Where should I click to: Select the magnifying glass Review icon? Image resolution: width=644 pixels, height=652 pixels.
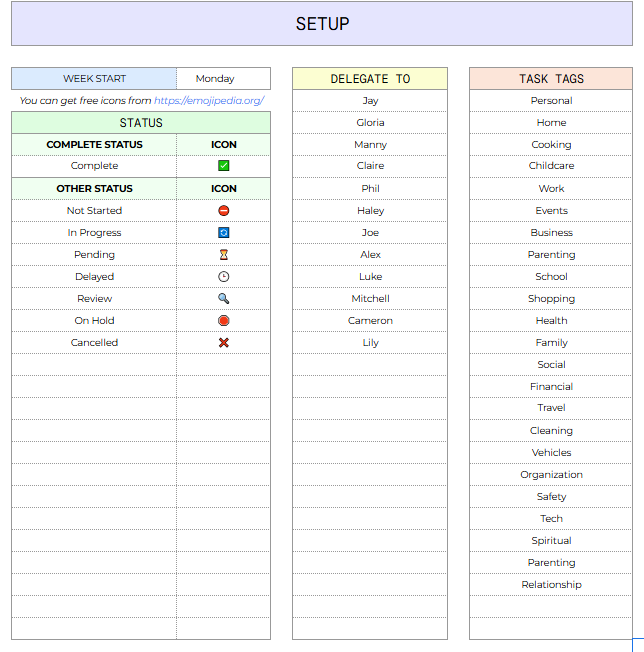[224, 299]
